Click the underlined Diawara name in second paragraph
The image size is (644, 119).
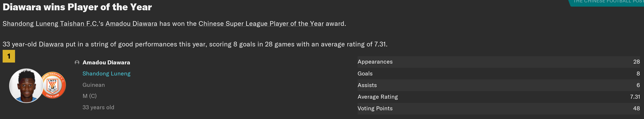(x=51, y=44)
